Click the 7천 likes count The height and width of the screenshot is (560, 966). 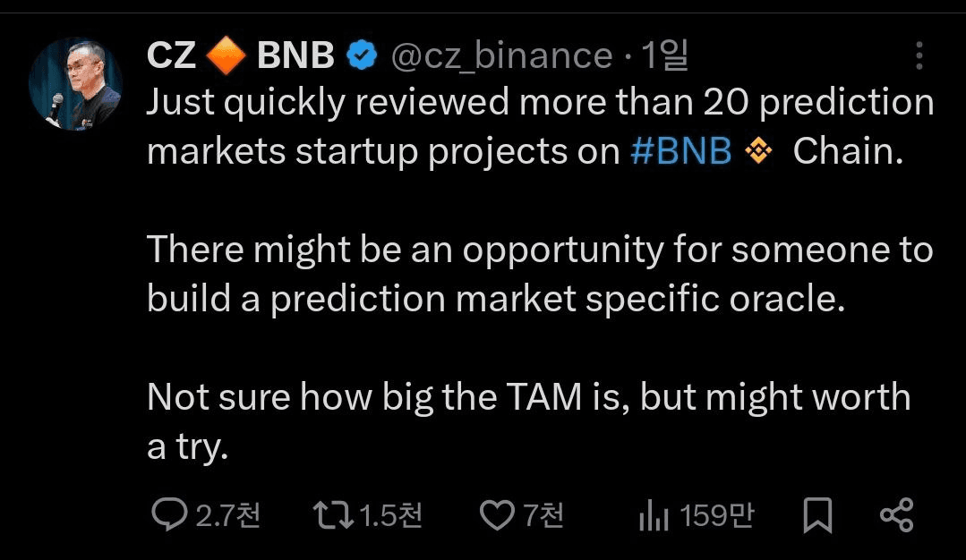[x=543, y=514]
